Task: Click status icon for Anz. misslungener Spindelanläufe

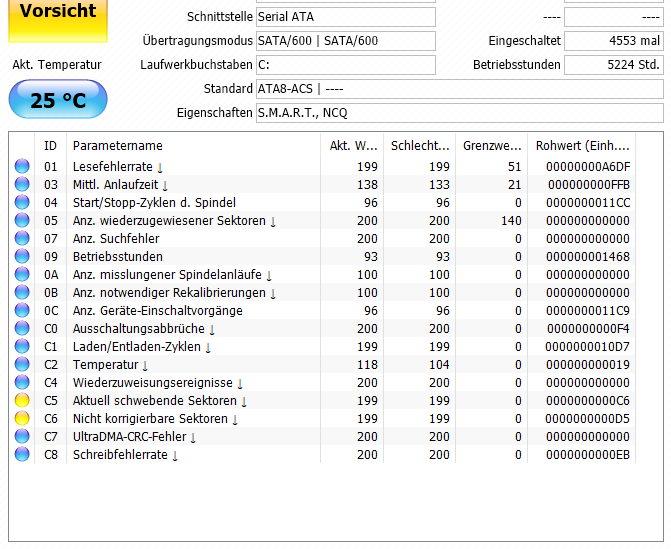Action: click(22, 274)
